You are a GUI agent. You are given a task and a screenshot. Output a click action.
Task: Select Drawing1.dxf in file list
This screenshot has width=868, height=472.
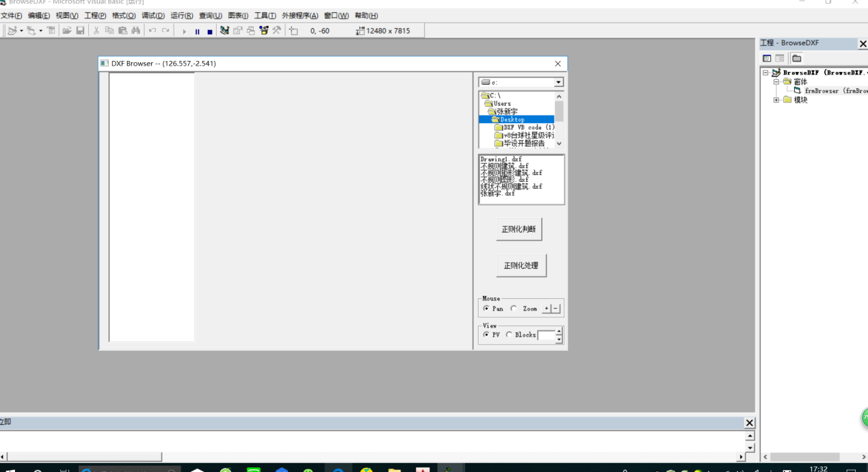(501, 159)
